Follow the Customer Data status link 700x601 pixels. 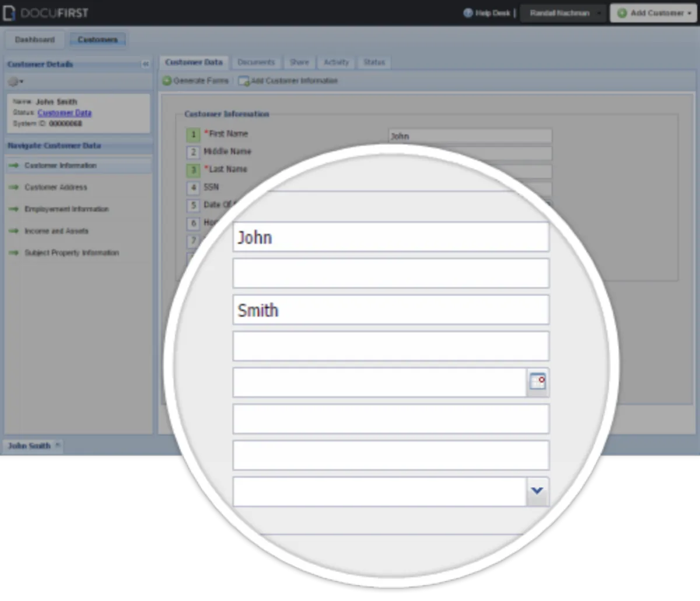click(x=64, y=113)
